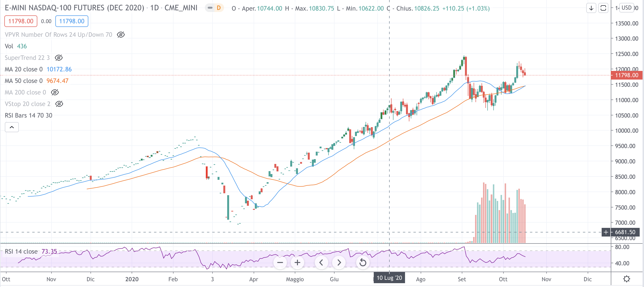The height and width of the screenshot is (287, 644).
Task: Click the Nov 2020 label near right of time axis
Action: point(546,279)
